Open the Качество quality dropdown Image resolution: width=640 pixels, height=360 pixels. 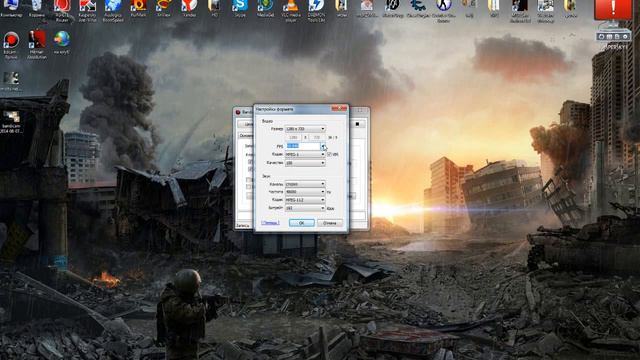(305, 163)
